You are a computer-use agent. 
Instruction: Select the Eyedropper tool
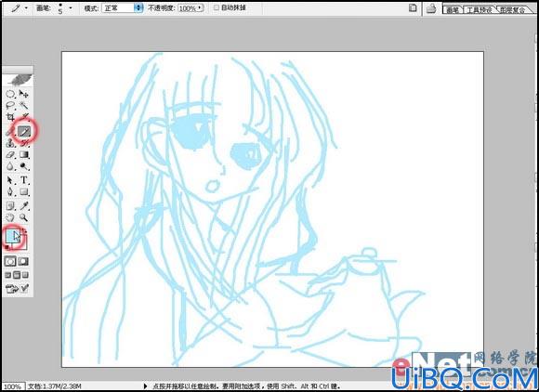pyautogui.click(x=24, y=206)
